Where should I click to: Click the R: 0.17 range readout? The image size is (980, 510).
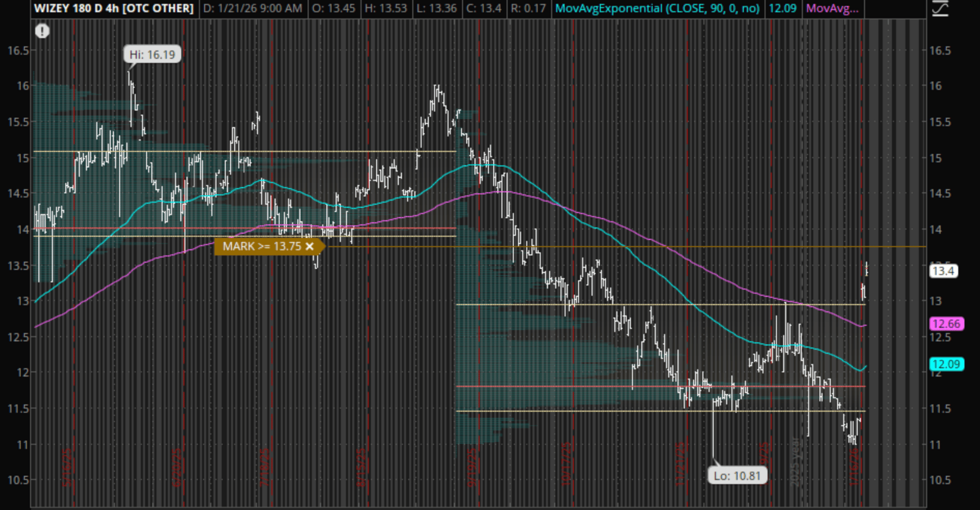[x=528, y=9]
